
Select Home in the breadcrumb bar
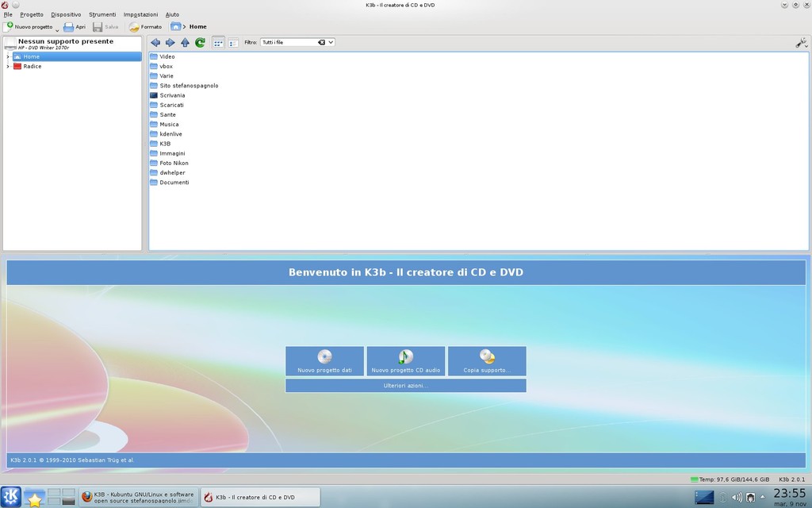[197, 26]
